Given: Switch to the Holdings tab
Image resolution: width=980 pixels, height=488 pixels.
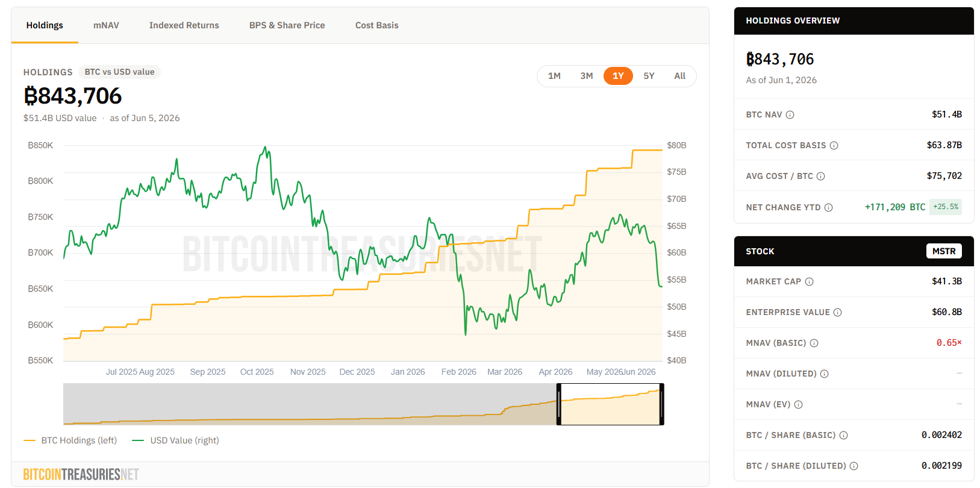Looking at the screenshot, I should [45, 25].
